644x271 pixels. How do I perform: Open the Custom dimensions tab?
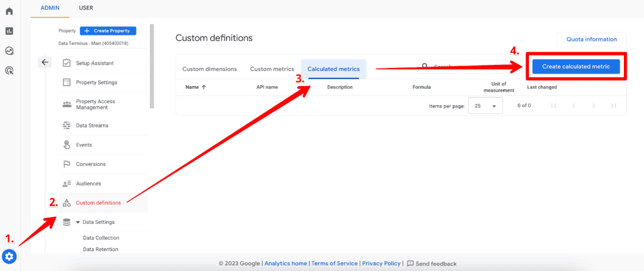[209, 69]
